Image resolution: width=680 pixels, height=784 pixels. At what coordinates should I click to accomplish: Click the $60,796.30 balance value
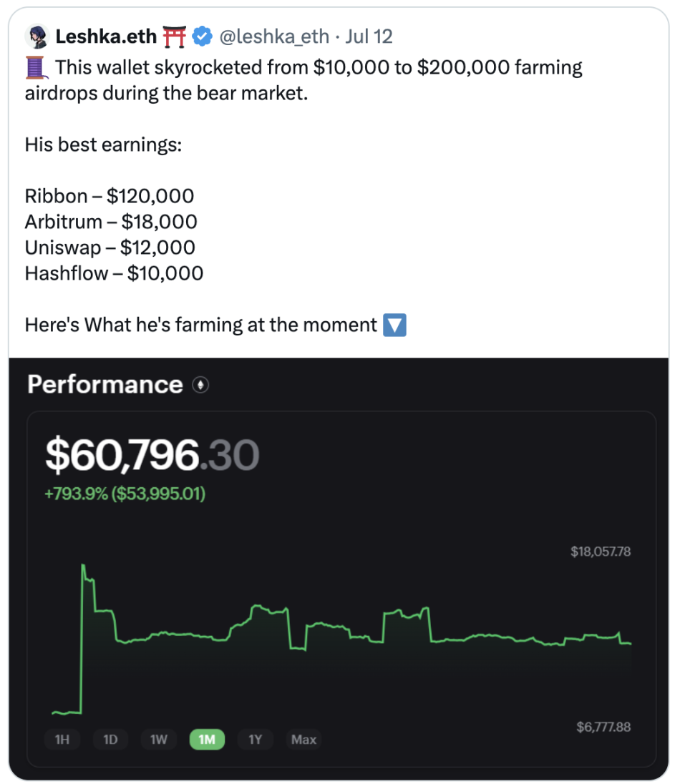pyautogui.click(x=152, y=456)
